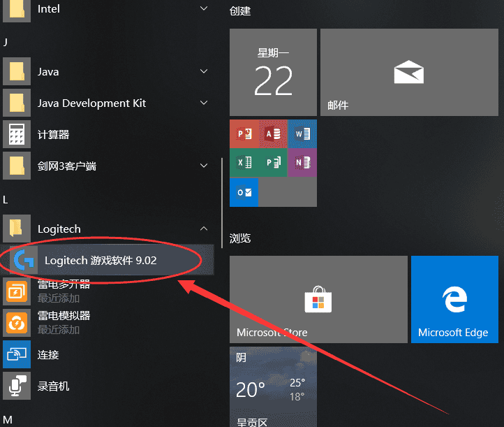Click the Java Development Kit folder icon
504x427 pixels.
tap(17, 103)
